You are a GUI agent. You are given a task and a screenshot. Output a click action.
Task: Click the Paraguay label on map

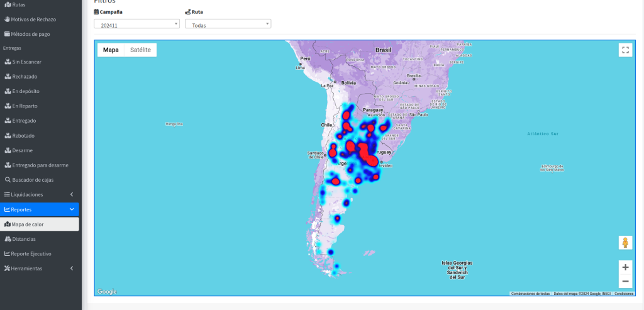coord(373,110)
